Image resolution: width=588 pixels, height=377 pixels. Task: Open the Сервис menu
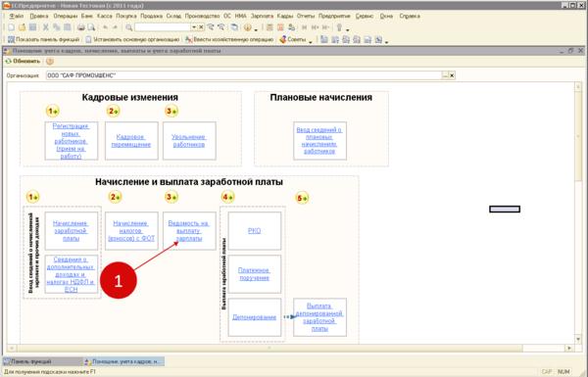point(365,16)
